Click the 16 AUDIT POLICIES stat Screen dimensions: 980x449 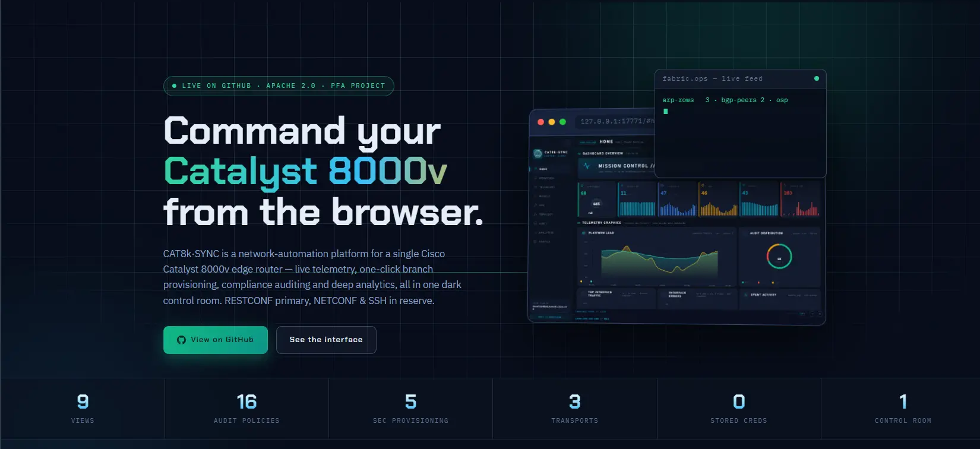246,409
